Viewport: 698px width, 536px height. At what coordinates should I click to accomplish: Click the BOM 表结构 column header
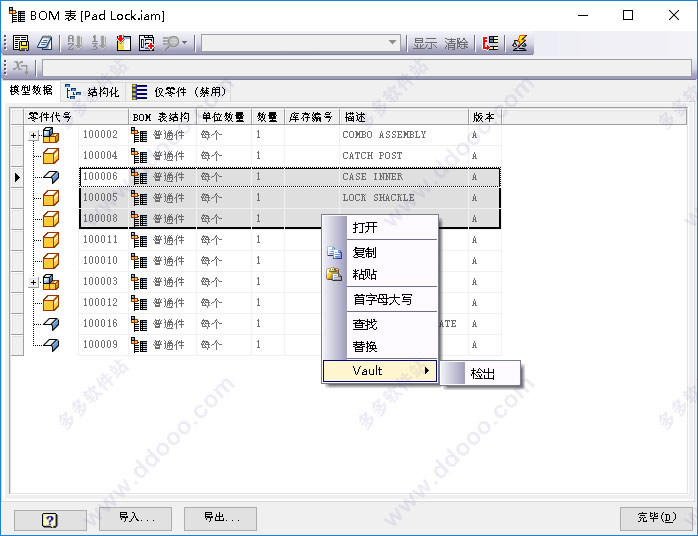(x=162, y=117)
